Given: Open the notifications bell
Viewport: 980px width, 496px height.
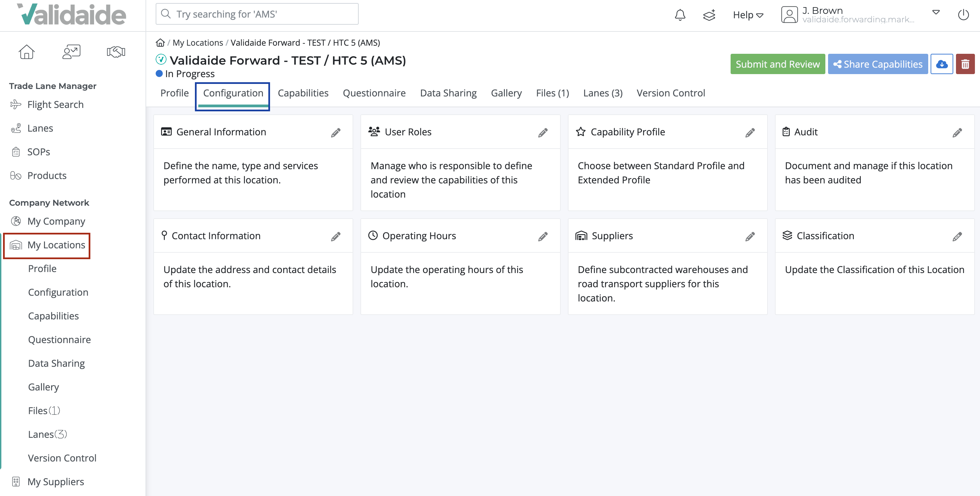Looking at the screenshot, I should pos(680,15).
